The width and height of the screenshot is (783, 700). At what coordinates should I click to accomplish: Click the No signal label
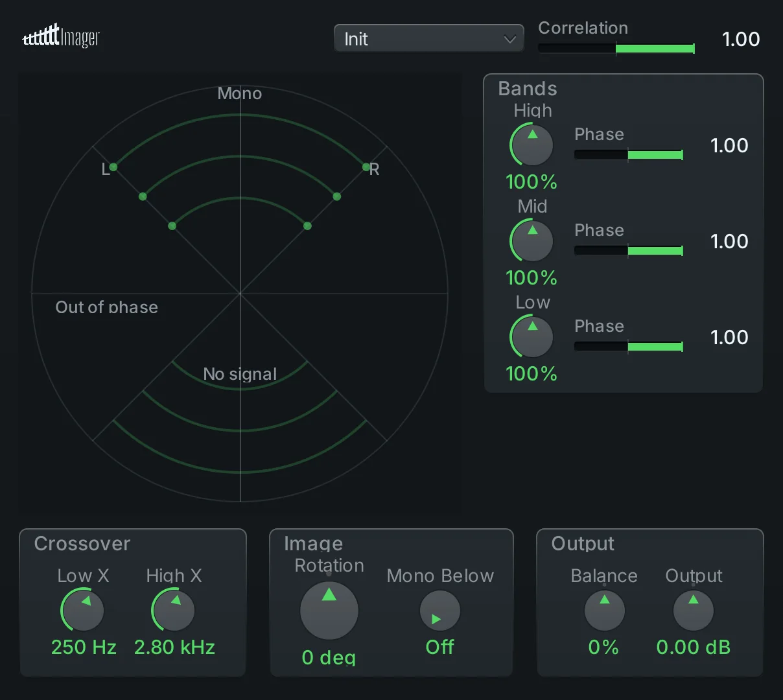click(x=240, y=374)
